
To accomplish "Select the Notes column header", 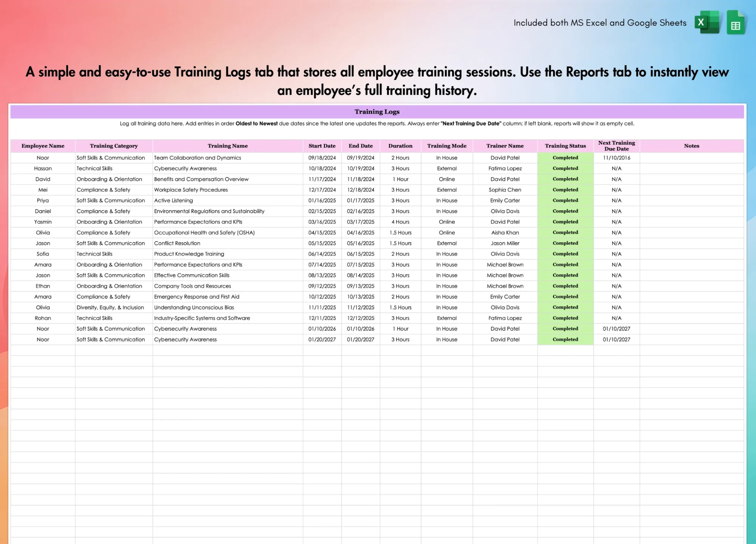I will pyautogui.click(x=692, y=146).
